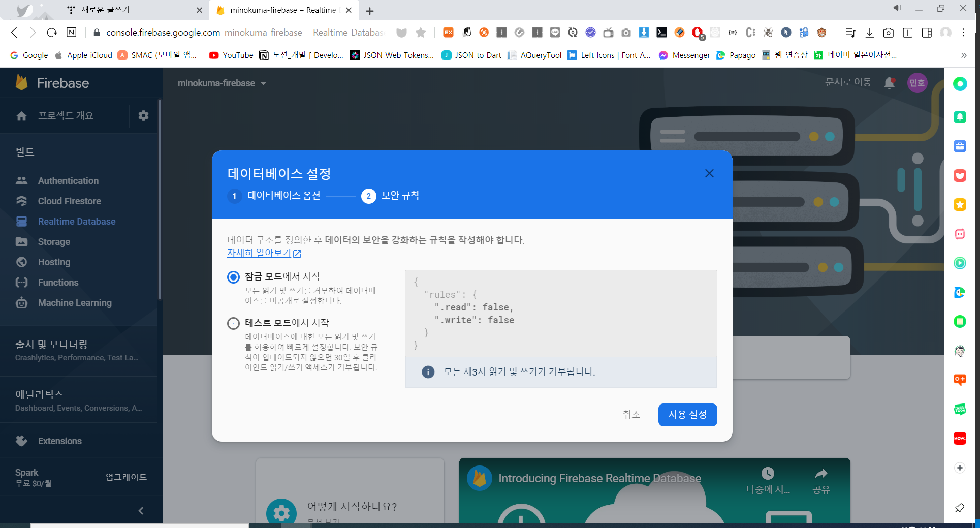Open the 자세히 알아보기 learn more link
This screenshot has width=980, height=528.
264,253
